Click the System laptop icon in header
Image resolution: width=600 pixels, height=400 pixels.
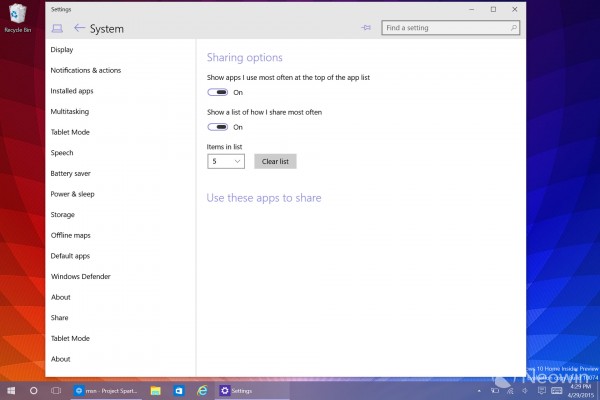pyautogui.click(x=58, y=29)
